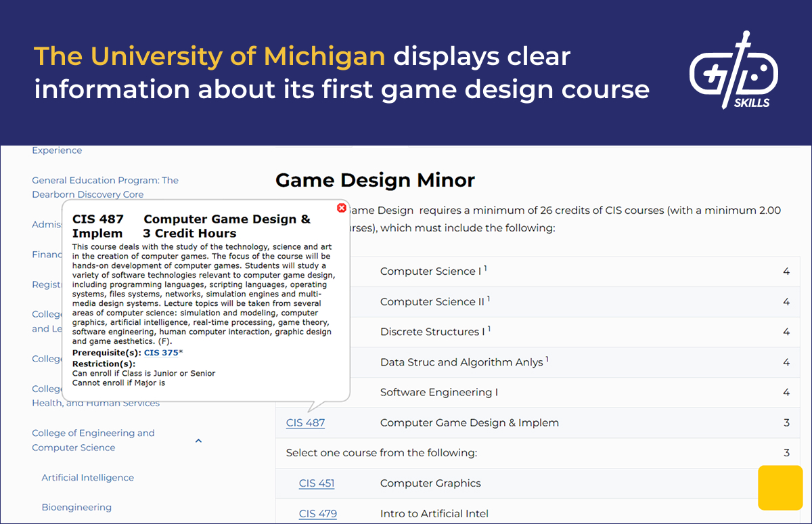
Task: Click 'Can enroll if Class is Junior or Senior'
Action: coord(143,373)
